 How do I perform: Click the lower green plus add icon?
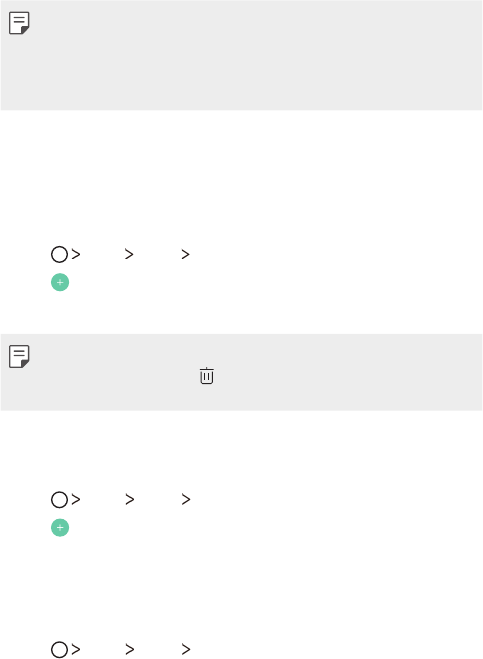tap(60, 528)
